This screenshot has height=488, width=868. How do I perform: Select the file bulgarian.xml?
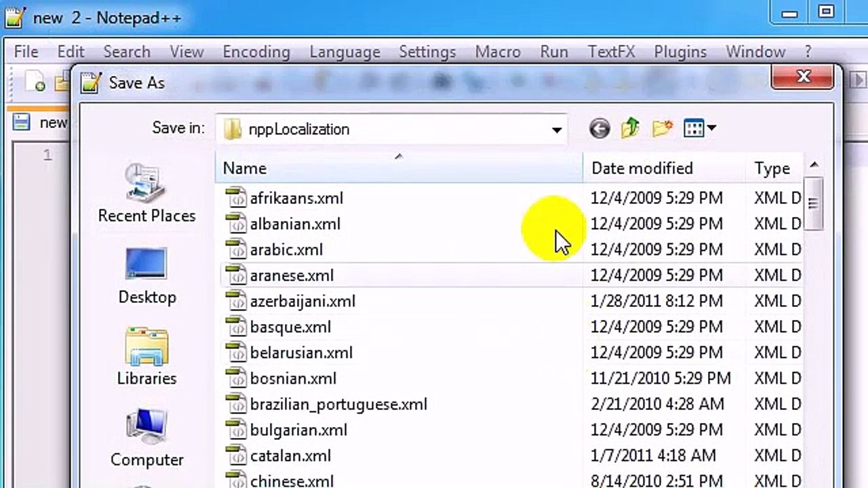click(298, 430)
